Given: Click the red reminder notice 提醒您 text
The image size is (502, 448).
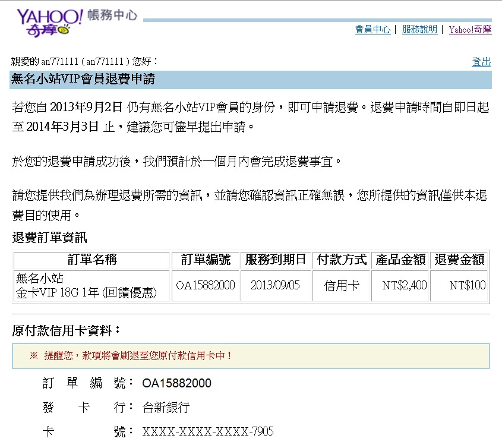Looking at the screenshot, I should [x=131, y=356].
